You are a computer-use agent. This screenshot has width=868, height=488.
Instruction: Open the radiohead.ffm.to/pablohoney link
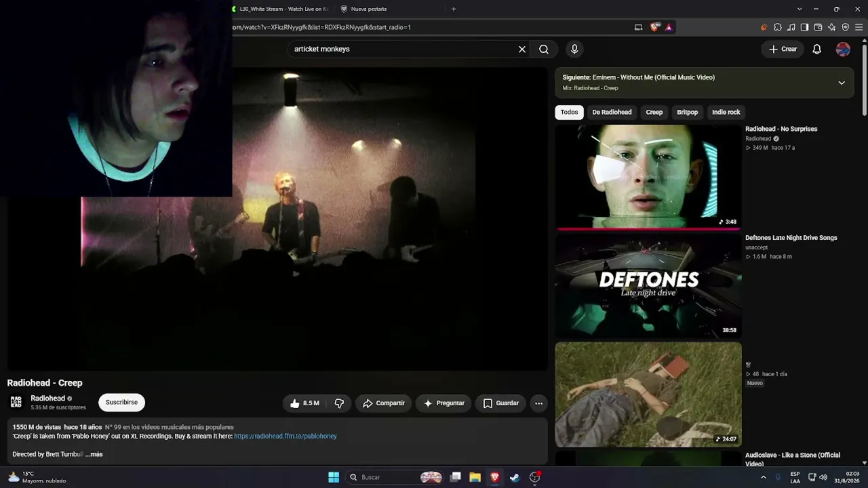click(x=285, y=436)
